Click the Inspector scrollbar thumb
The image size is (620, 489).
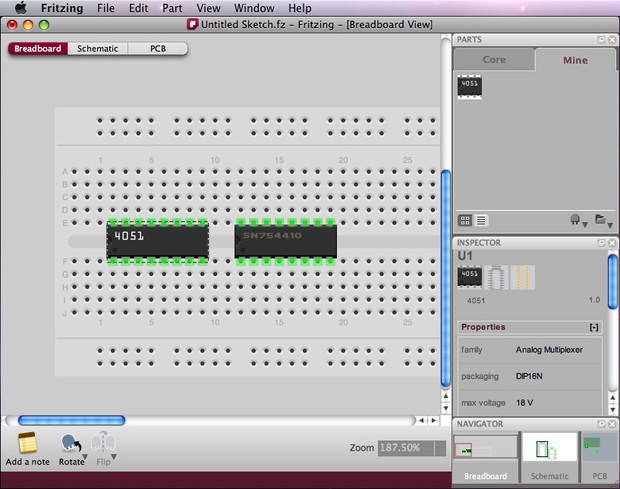(x=612, y=281)
